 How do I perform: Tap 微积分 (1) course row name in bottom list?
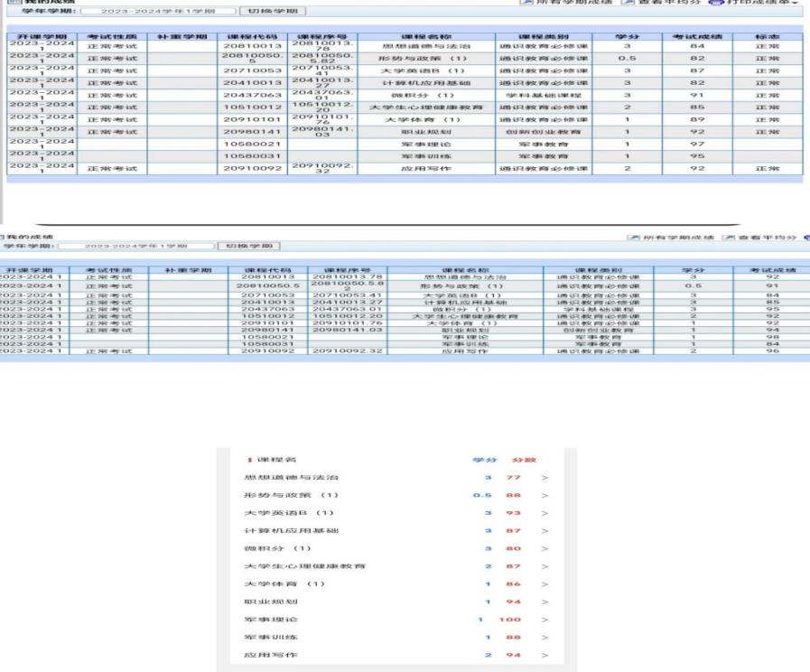tap(277, 548)
